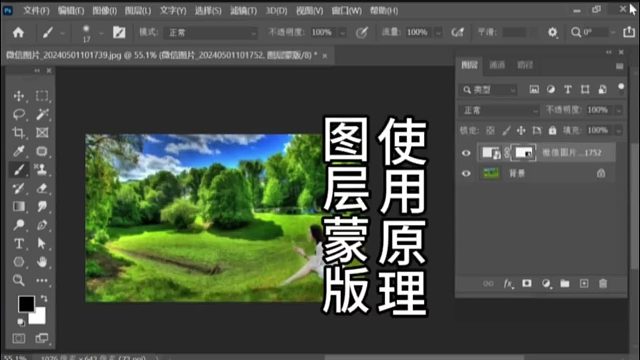Screen dimensions: 640x360
Task: Open the File menu
Action: coord(36,11)
